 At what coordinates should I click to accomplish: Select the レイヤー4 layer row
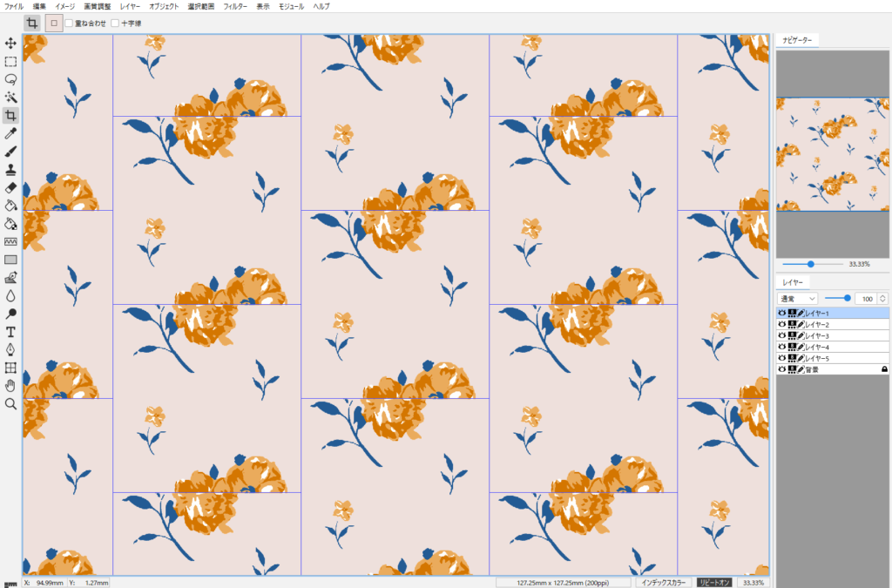tap(833, 347)
